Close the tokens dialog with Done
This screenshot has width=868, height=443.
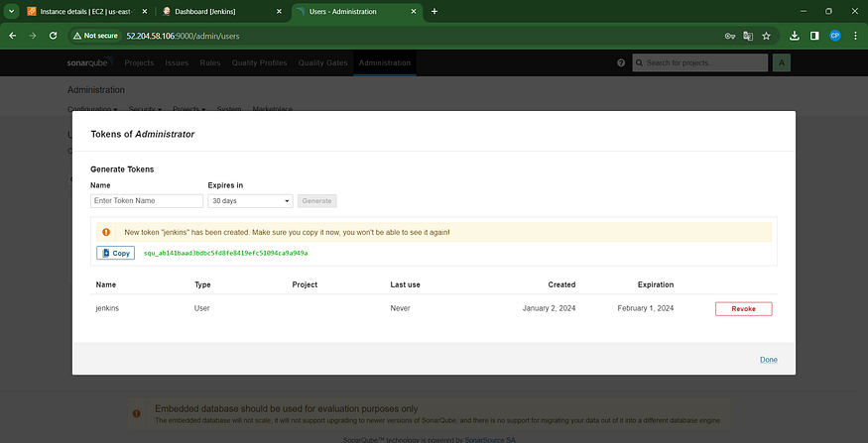pos(769,360)
